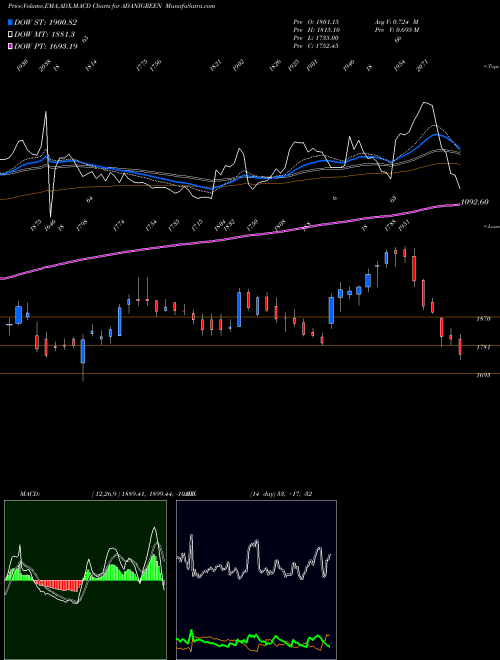Select the 'DOW MT: 1881.3' legend text
Image resolution: width=500 pixels, height=660 pixels.
[x=45, y=35]
